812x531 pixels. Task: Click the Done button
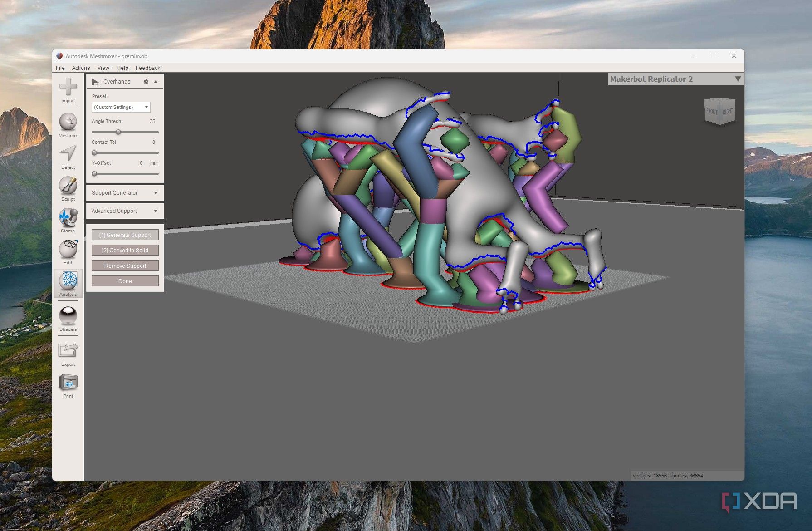pyautogui.click(x=125, y=281)
